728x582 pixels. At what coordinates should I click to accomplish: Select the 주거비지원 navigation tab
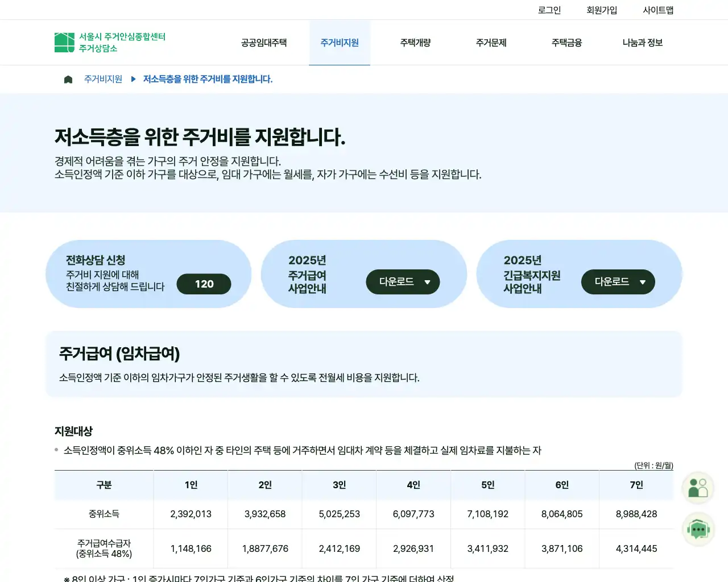click(x=339, y=42)
